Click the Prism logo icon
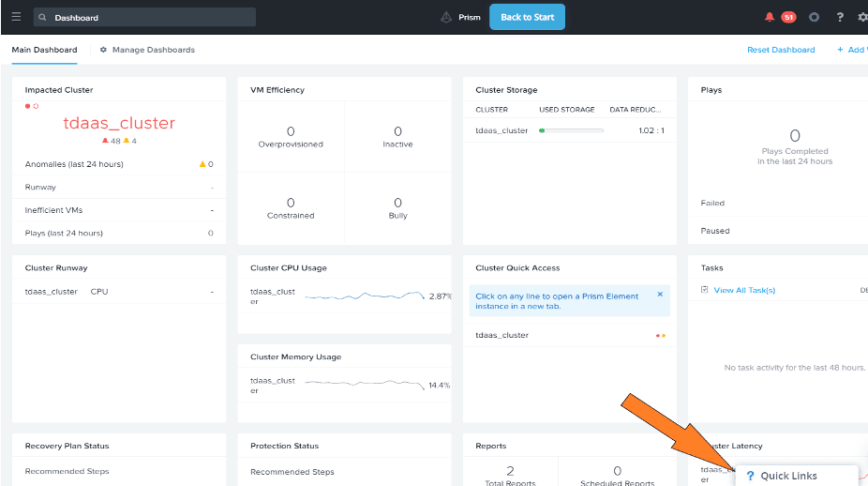The image size is (868, 486). point(446,17)
